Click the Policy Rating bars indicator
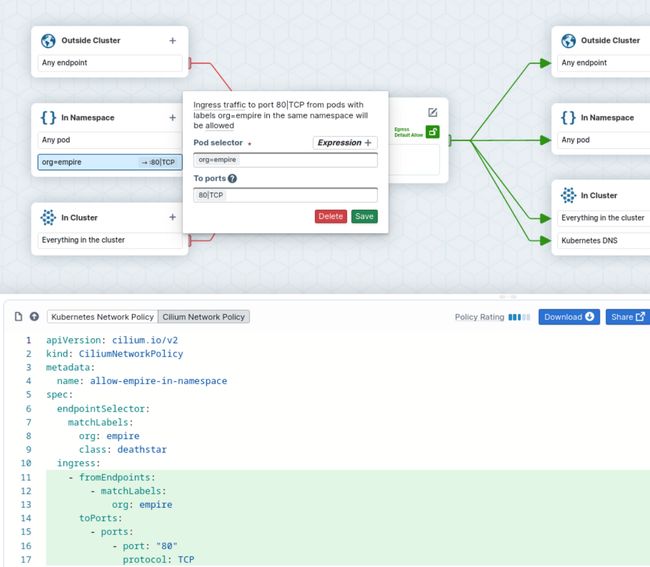Image resolution: width=650 pixels, height=567 pixels. tap(519, 317)
